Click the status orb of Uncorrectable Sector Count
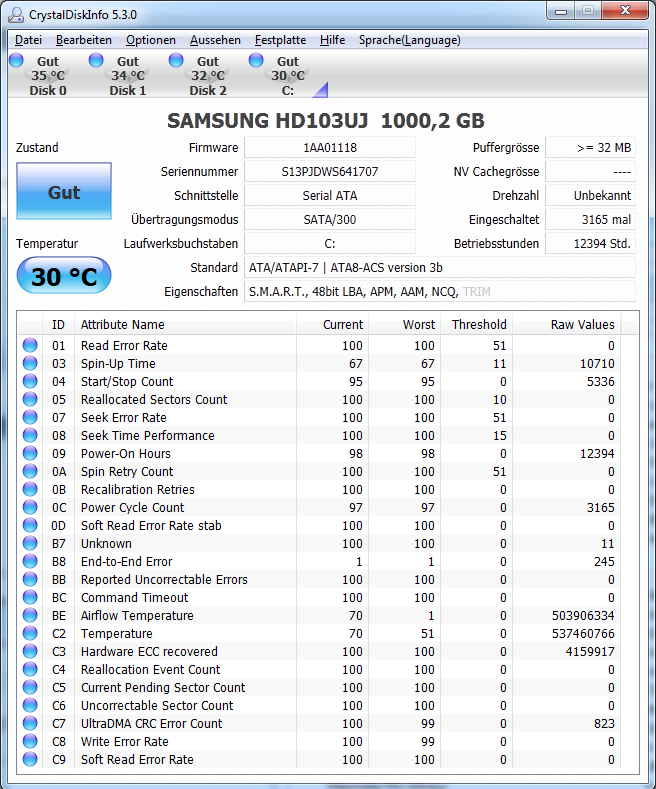This screenshot has height=789, width=656. coord(30,705)
